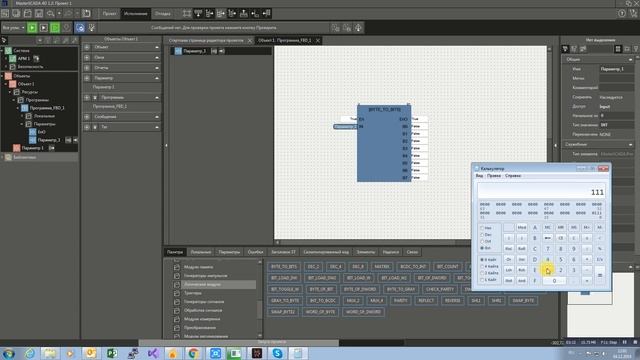
Task: Click the Xor button in Calculator
Action: pos(522,260)
